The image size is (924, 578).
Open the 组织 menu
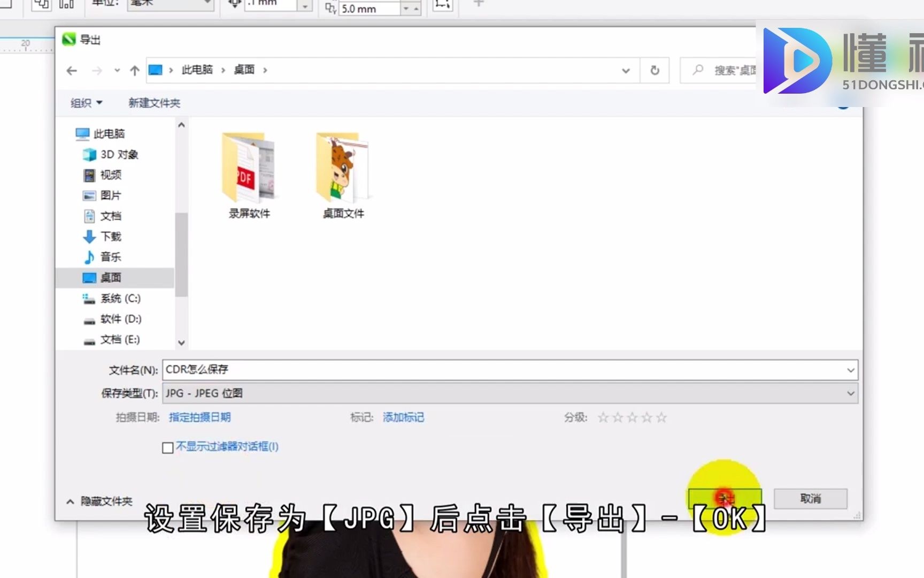pyautogui.click(x=84, y=103)
